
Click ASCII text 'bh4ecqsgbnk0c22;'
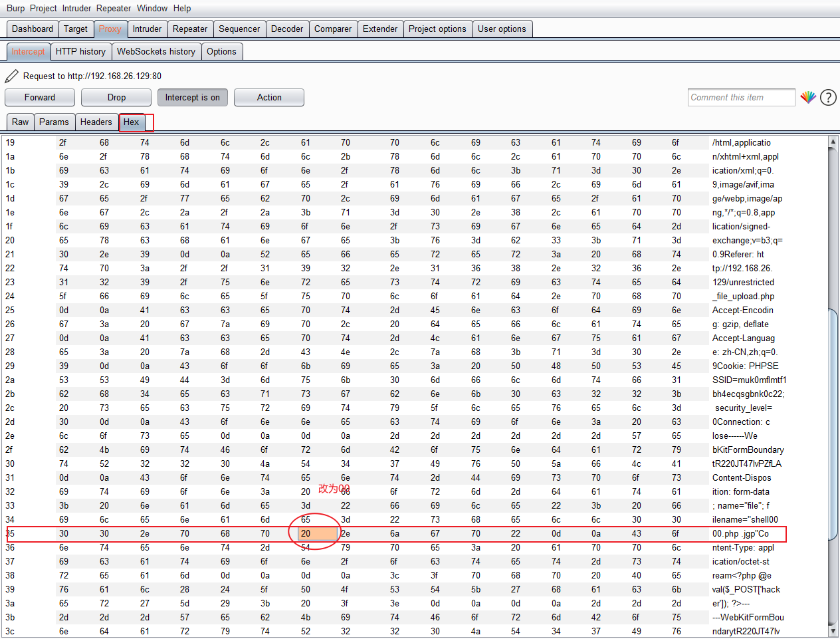pyautogui.click(x=748, y=394)
